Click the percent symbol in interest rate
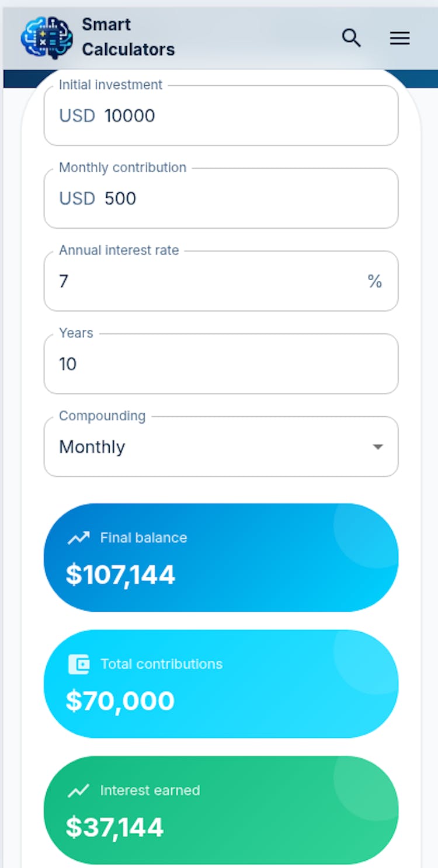 [374, 281]
